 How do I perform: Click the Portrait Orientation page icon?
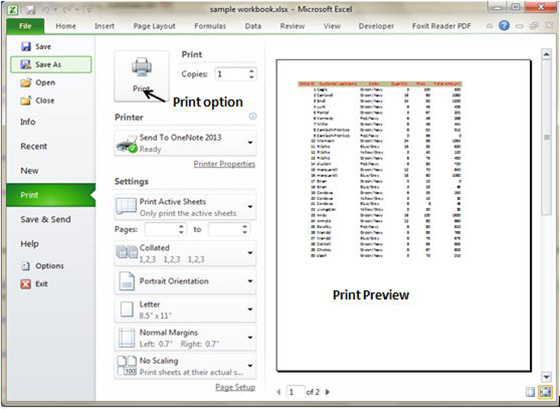(x=127, y=281)
